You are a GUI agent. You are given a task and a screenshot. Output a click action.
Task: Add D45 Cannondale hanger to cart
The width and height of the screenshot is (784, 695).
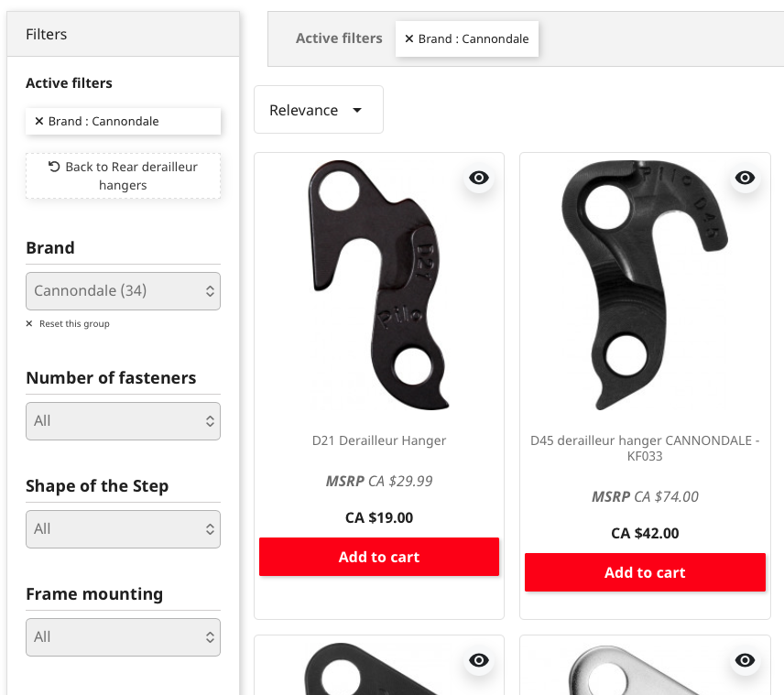[645, 572]
